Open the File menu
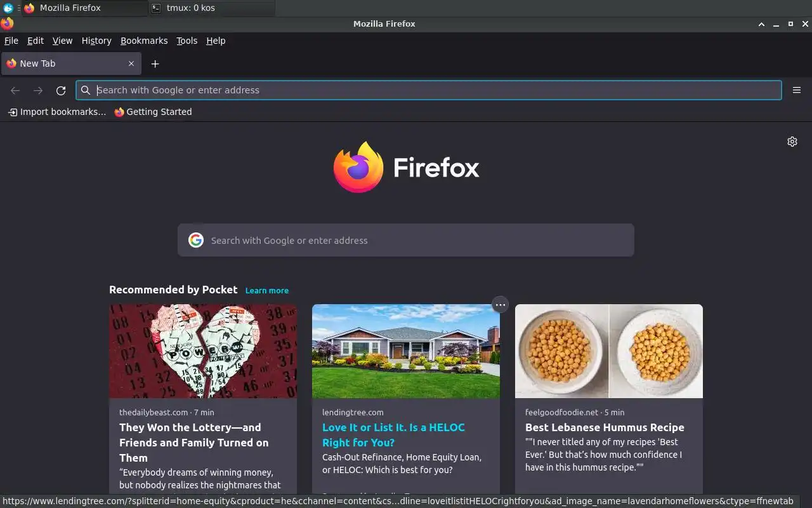This screenshot has height=508, width=812. [11, 41]
